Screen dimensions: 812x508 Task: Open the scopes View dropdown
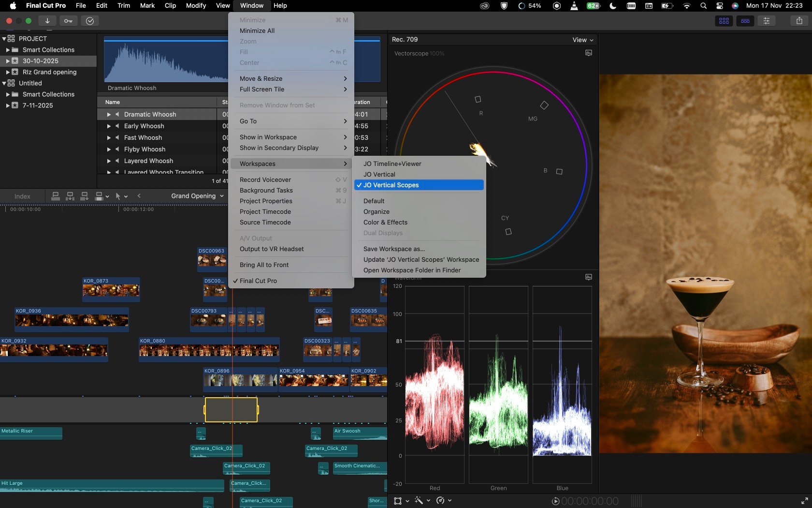tap(583, 40)
